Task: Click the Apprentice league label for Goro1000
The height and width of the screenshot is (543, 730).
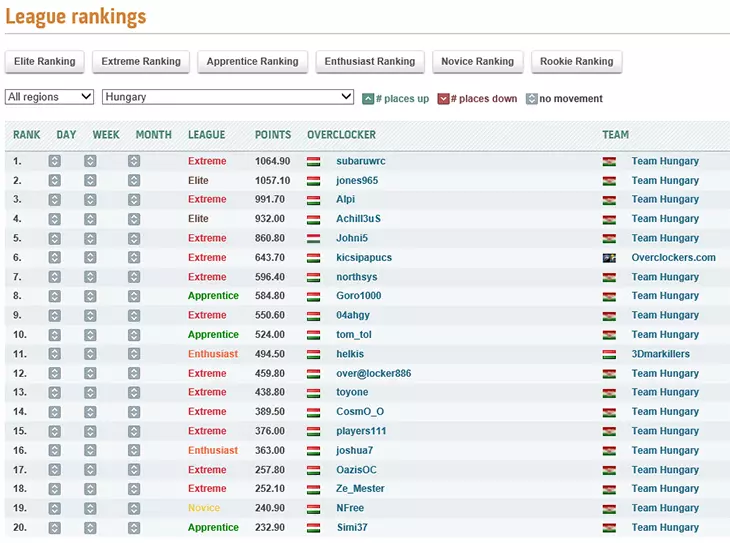Action: pos(213,296)
